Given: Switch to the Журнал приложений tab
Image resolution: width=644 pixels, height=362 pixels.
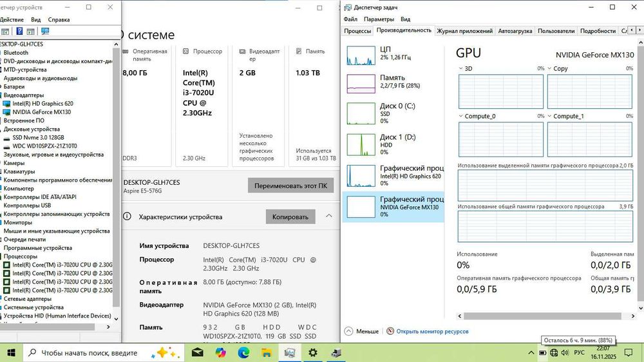Looking at the screenshot, I should [464, 31].
